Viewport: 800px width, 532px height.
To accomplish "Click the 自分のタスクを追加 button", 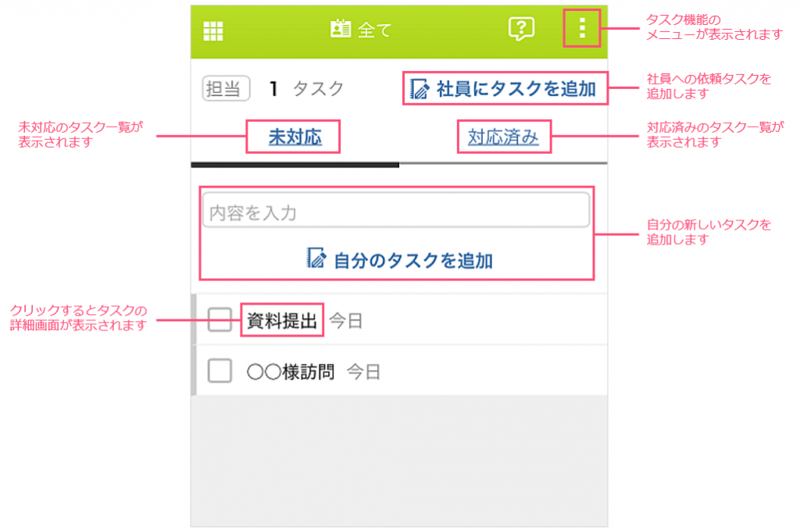I will [x=399, y=259].
